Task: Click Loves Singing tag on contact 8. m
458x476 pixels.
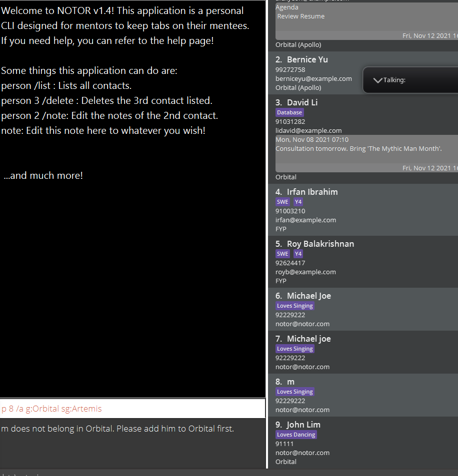Action: tap(295, 392)
